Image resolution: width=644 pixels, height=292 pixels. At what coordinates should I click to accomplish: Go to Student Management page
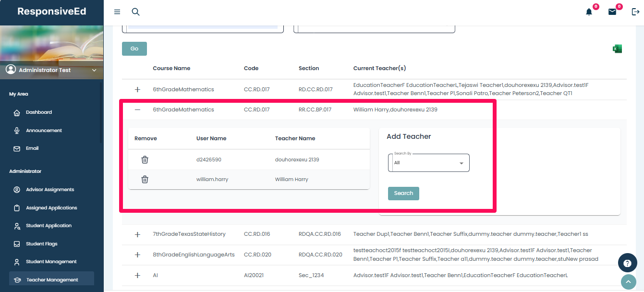click(x=51, y=262)
